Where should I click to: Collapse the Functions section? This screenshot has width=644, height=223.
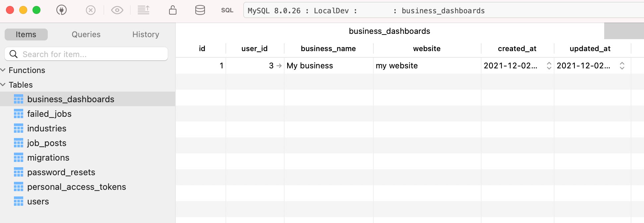3,70
